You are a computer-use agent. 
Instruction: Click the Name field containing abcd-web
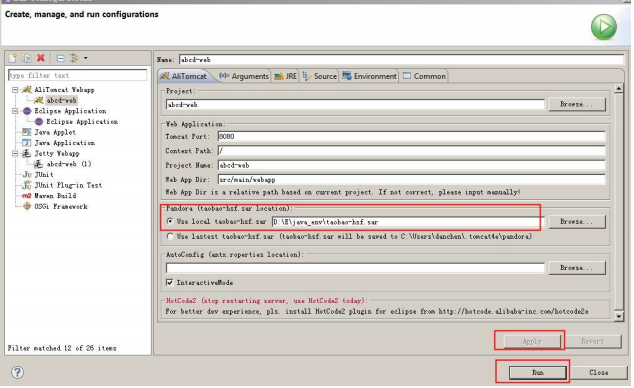coord(401,60)
